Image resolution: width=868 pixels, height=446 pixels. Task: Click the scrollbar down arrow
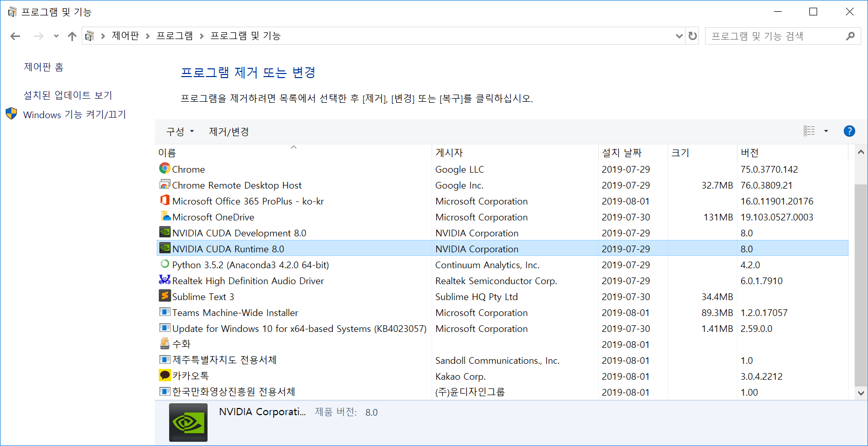(861, 393)
